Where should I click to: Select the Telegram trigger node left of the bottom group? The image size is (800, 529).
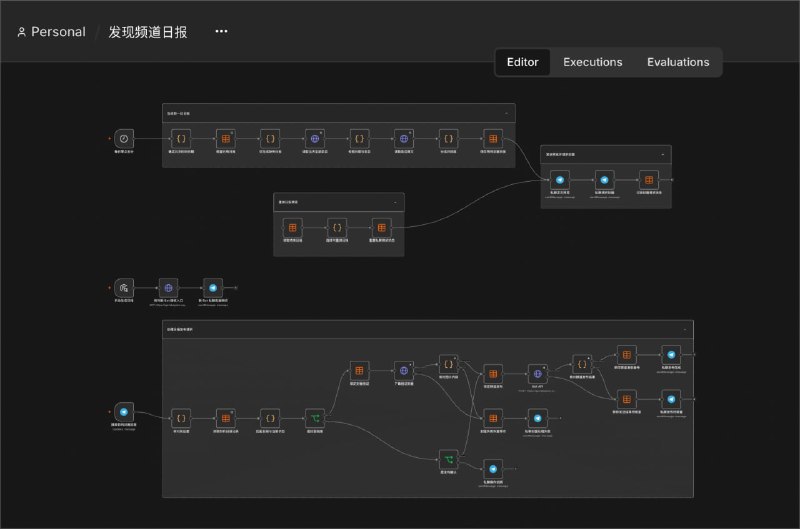pos(124,412)
